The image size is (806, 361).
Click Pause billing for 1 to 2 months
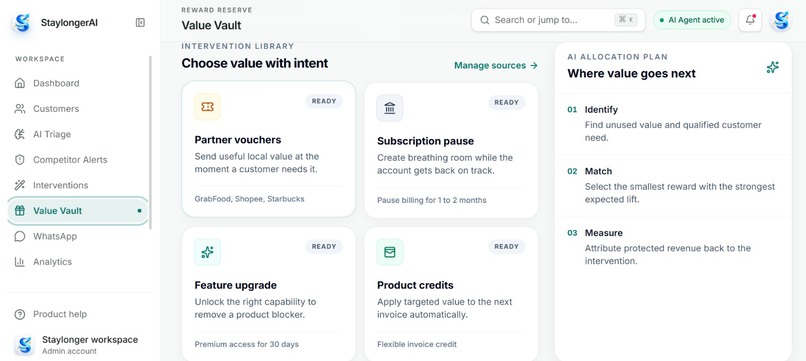tap(432, 200)
